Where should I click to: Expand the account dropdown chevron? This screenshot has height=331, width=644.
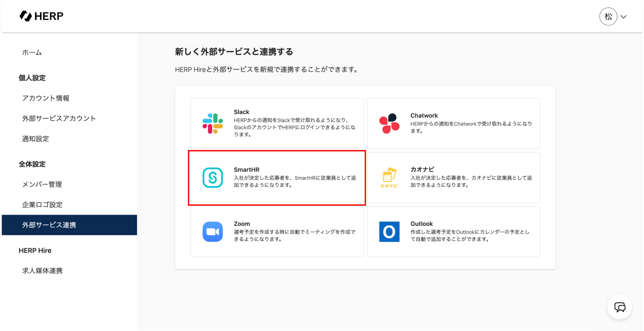pyautogui.click(x=624, y=17)
